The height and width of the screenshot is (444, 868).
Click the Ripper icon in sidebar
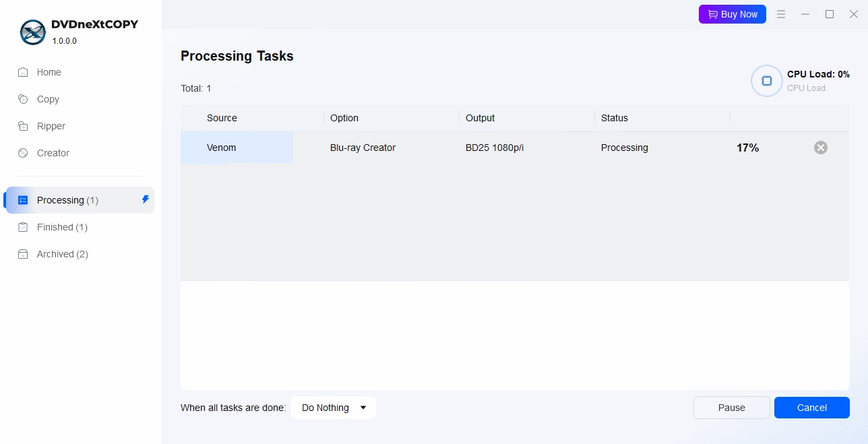[23, 126]
